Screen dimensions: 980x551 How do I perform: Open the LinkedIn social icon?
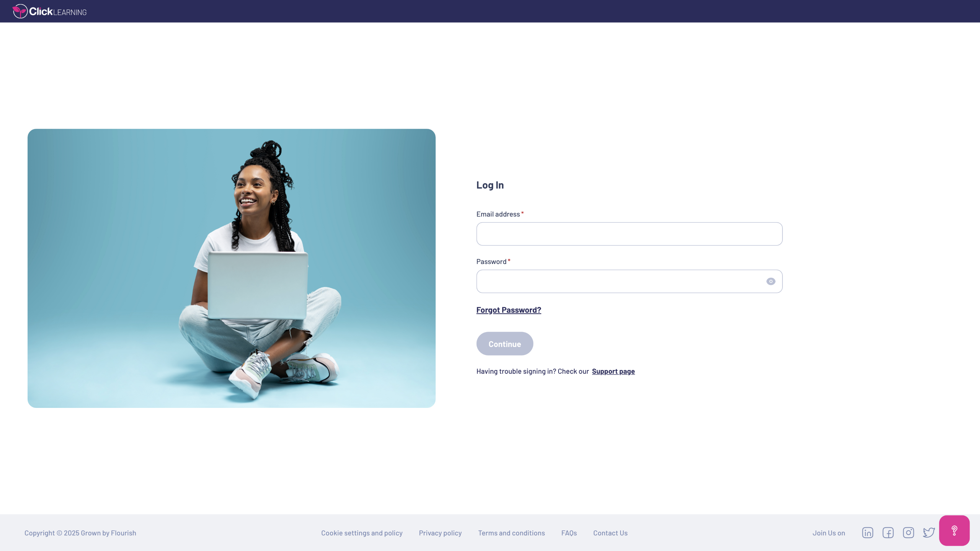pos(867,533)
